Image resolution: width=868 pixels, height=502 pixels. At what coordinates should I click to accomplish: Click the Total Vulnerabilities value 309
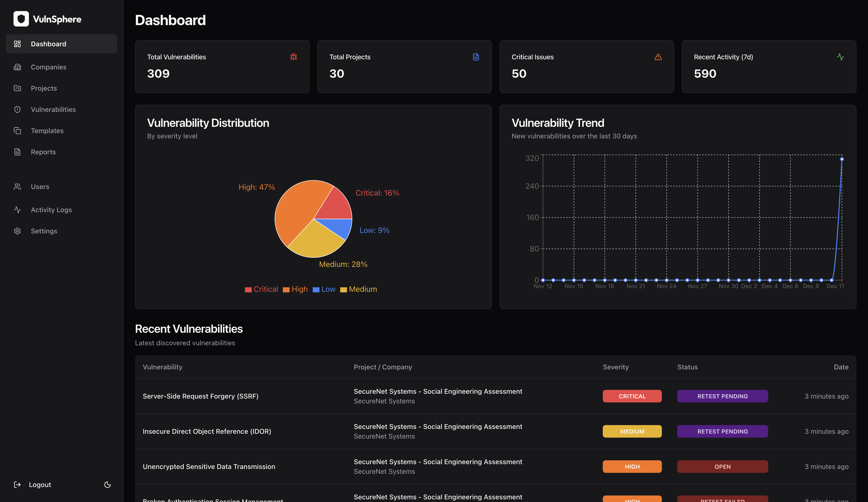[158, 73]
